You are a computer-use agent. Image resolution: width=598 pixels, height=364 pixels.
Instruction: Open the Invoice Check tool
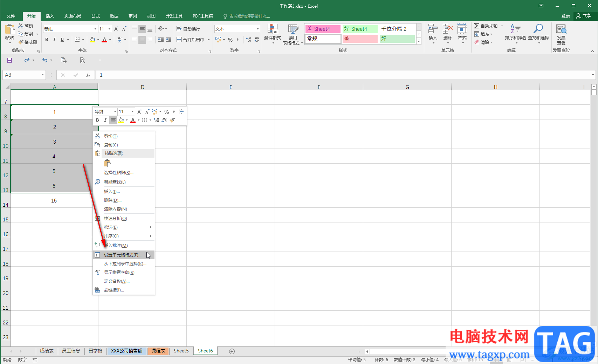tap(561, 34)
